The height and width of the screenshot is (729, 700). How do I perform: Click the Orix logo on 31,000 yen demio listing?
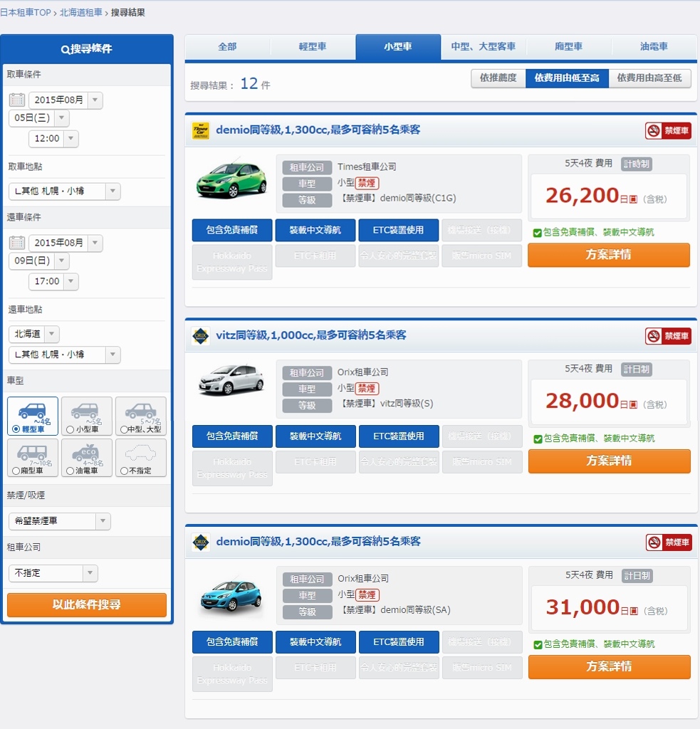pyautogui.click(x=201, y=542)
